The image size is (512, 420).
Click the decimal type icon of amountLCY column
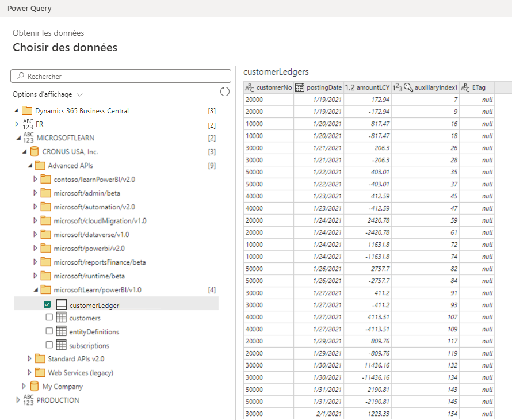click(x=350, y=87)
